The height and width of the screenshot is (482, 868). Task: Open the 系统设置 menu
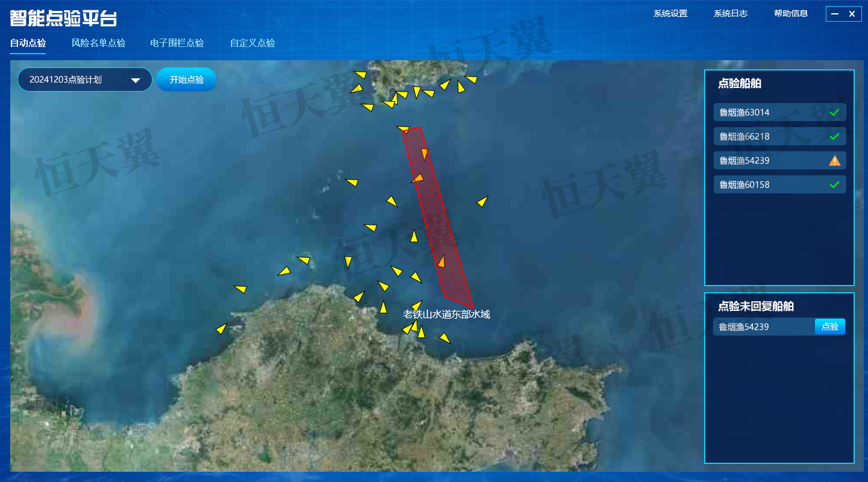[670, 13]
